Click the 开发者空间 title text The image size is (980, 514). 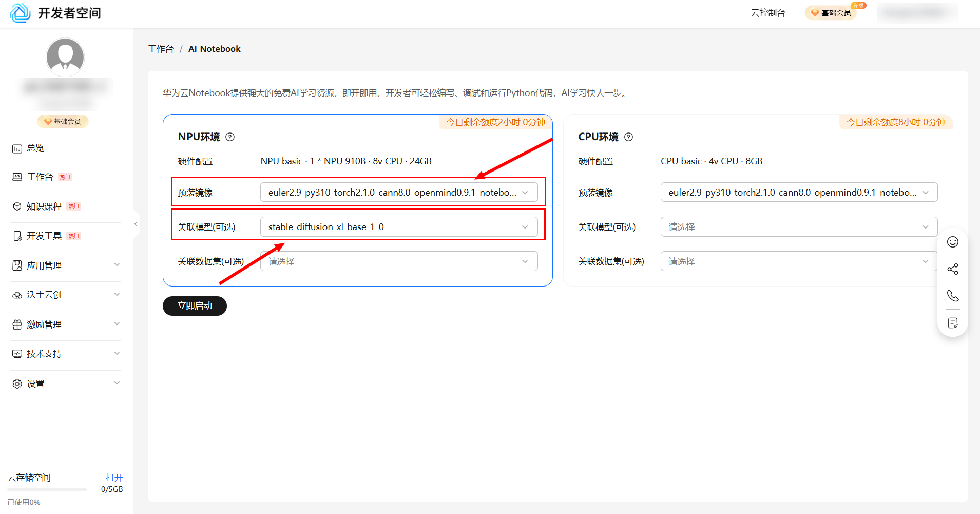pos(69,13)
